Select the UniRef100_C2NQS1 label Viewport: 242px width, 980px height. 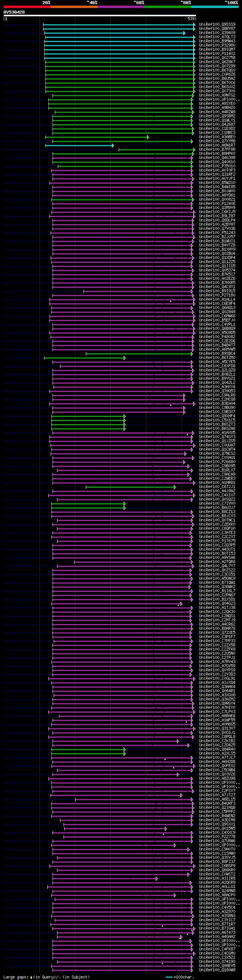coord(217,616)
